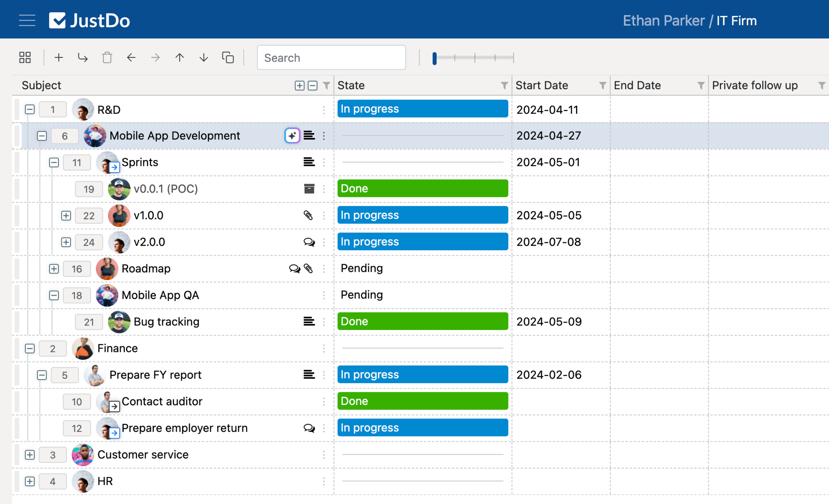The image size is (829, 504).
Task: Click owner avatar on Customer service row
Action: (83, 455)
